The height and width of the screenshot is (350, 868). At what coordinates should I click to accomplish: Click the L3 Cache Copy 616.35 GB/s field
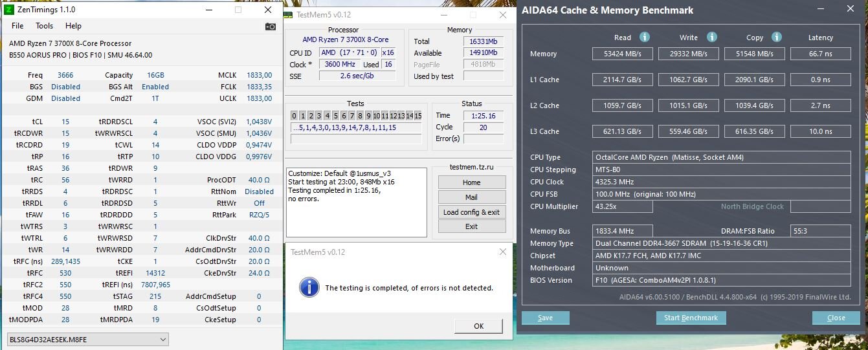click(755, 131)
